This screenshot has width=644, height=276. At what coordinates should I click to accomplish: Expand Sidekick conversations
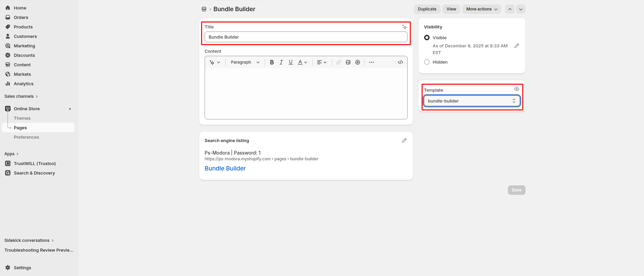click(29, 240)
